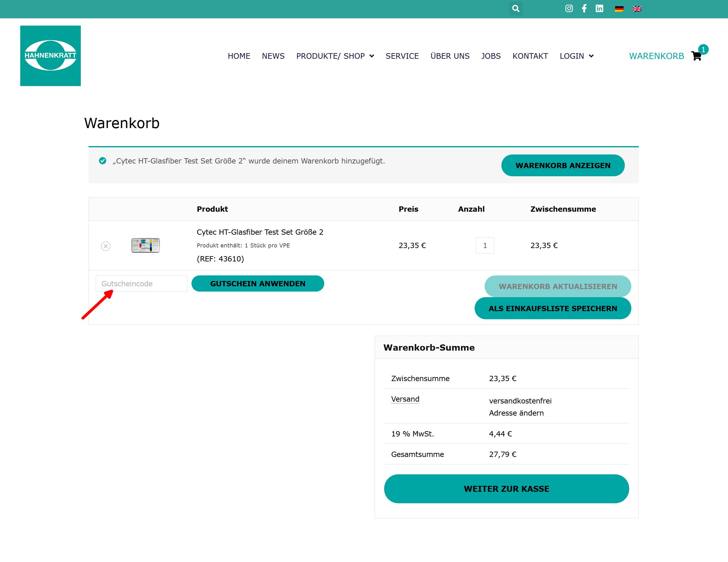728x562 pixels.
Task: Open the Facebook page icon
Action: 584,9
